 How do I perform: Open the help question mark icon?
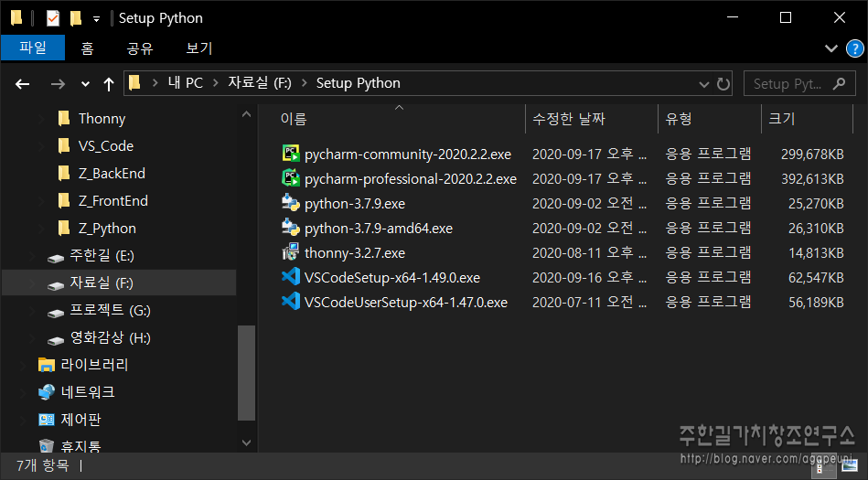pyautogui.click(x=854, y=48)
